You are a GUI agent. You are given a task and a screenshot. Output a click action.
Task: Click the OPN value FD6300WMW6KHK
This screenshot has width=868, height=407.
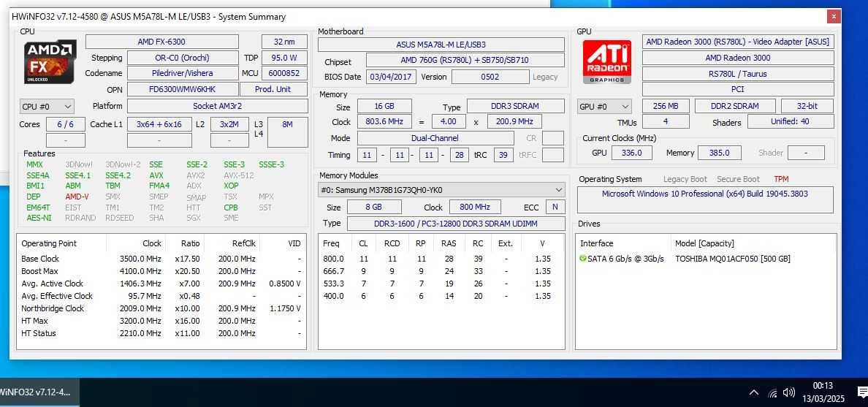coord(182,89)
